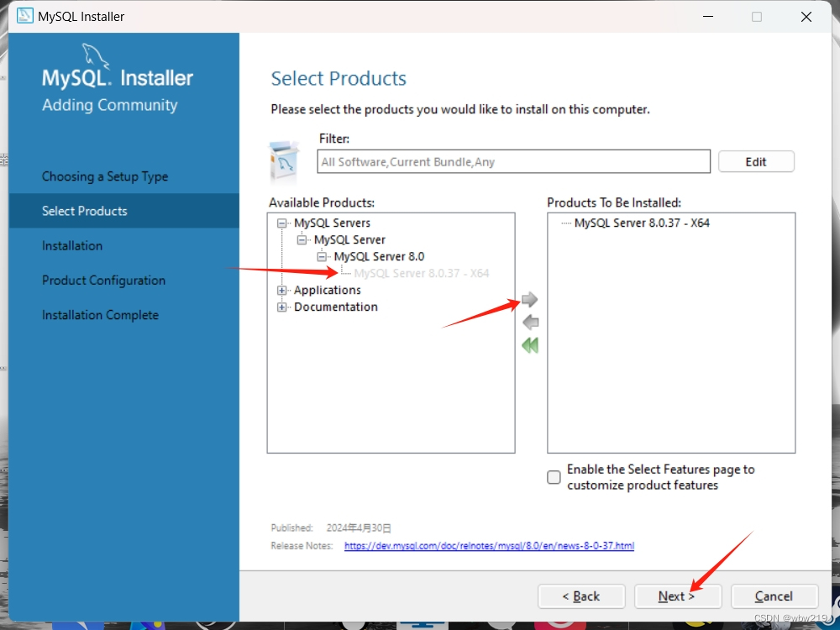The width and height of the screenshot is (840, 630).
Task: Select the MySQL Server 8.0 label
Action: [380, 256]
